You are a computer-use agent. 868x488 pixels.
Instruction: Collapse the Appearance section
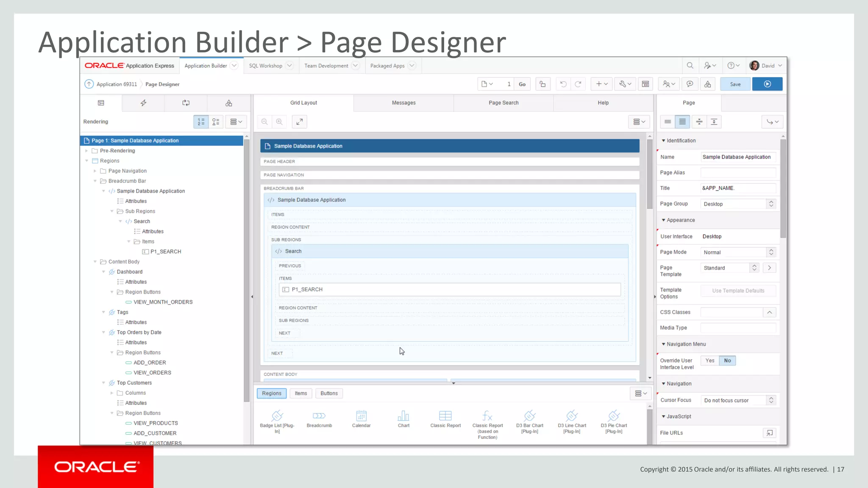pos(663,220)
